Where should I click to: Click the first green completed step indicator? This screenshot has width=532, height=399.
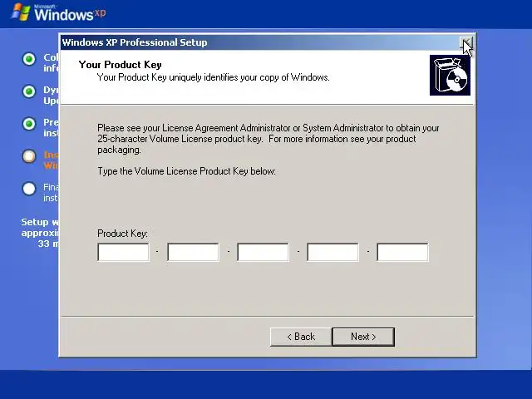(x=29, y=59)
